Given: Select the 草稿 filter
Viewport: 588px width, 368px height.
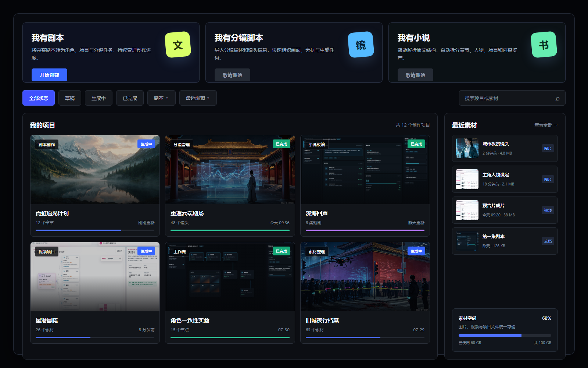Looking at the screenshot, I should click(x=70, y=98).
